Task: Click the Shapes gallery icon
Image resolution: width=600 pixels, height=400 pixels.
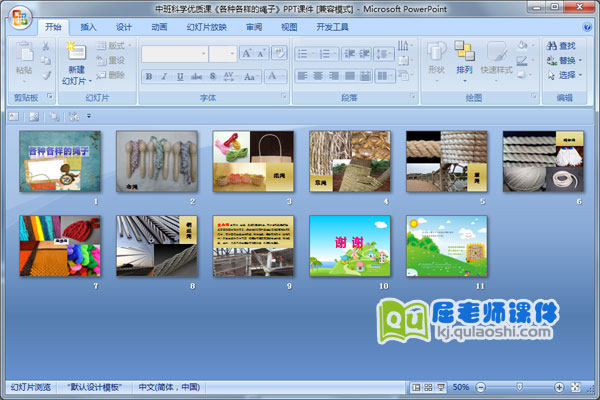Action: point(436,52)
